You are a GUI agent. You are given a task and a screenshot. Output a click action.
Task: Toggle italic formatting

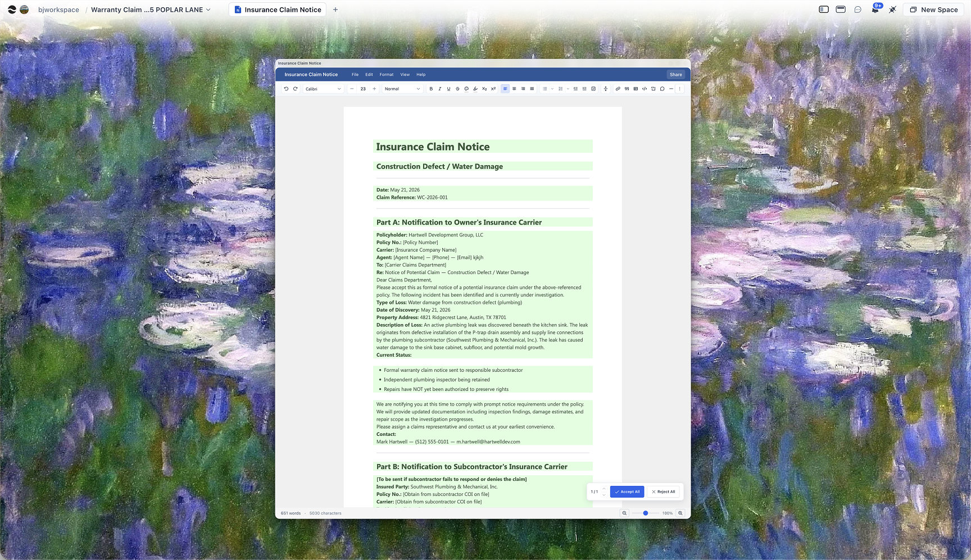[x=440, y=89]
